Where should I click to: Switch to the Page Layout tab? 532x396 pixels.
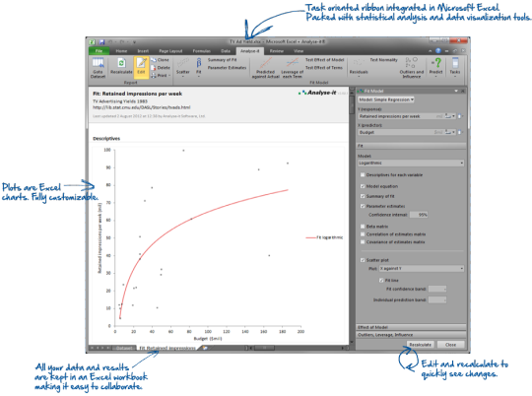(x=170, y=51)
